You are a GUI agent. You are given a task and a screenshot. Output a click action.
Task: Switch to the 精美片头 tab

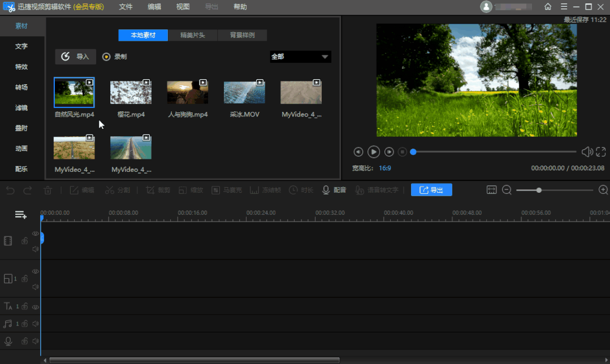tap(193, 35)
